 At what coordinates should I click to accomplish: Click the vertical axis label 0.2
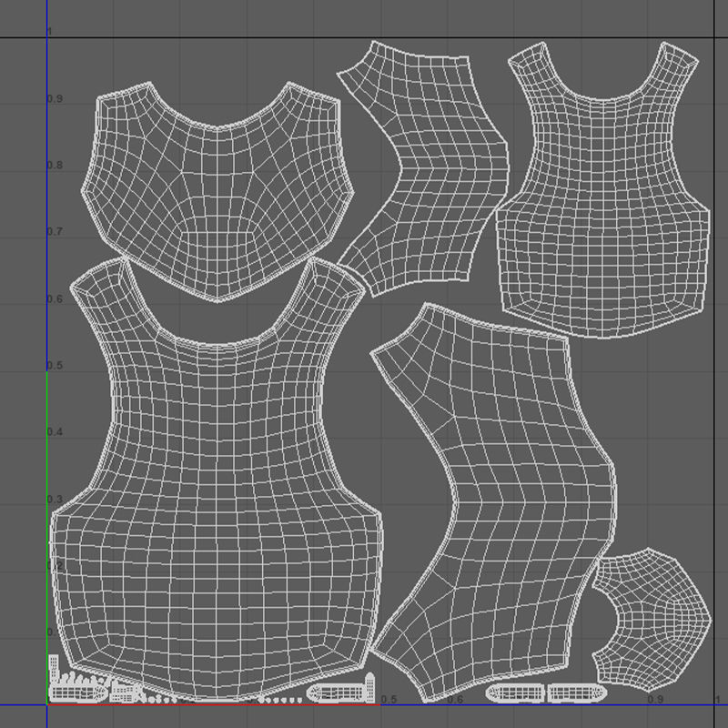coord(55,565)
